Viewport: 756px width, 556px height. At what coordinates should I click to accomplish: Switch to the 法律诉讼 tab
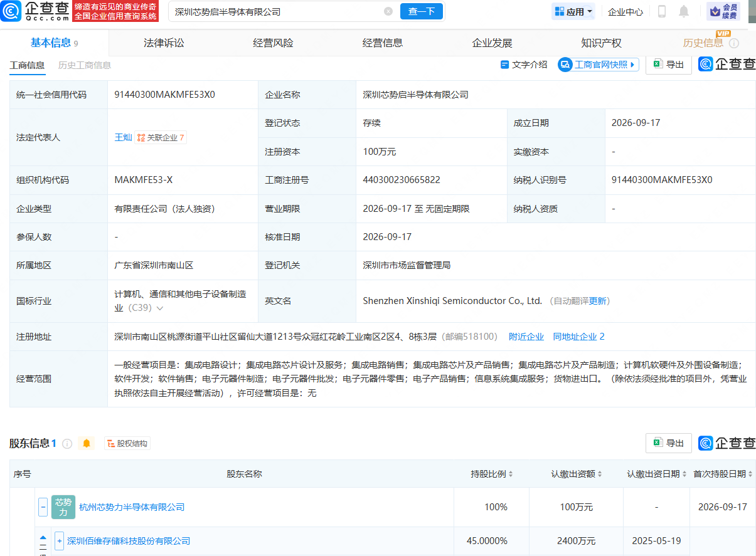164,43
